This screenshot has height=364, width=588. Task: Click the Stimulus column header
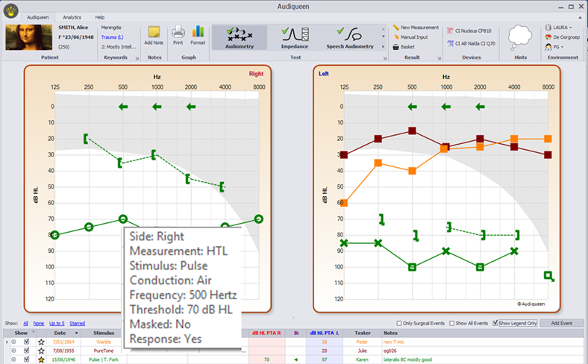[x=104, y=333]
